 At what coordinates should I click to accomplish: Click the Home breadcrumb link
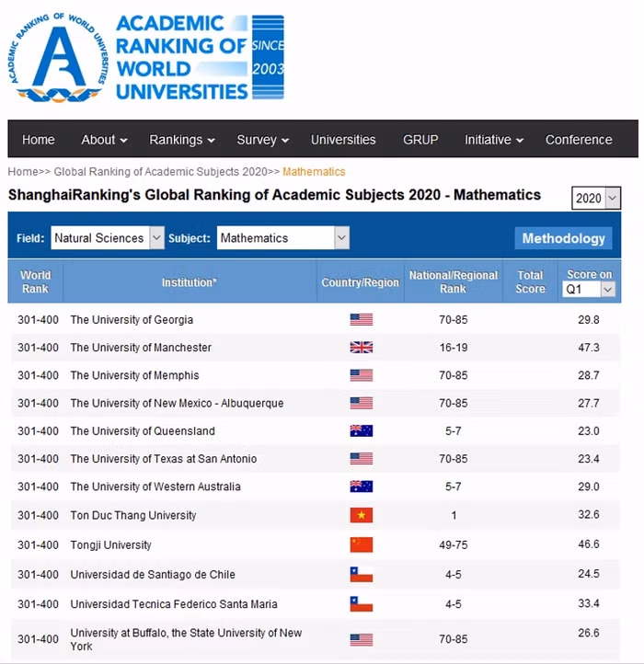point(23,172)
